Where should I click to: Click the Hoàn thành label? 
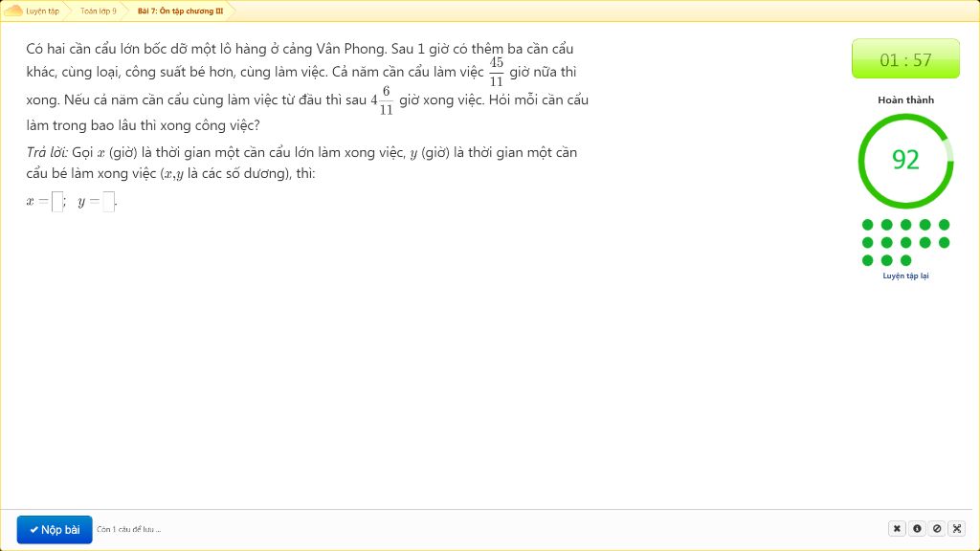(x=905, y=99)
